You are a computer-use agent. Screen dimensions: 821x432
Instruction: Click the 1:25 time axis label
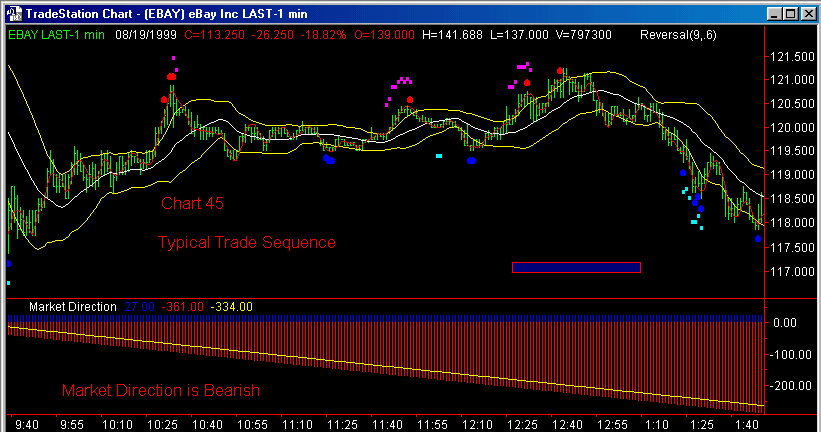702,425
